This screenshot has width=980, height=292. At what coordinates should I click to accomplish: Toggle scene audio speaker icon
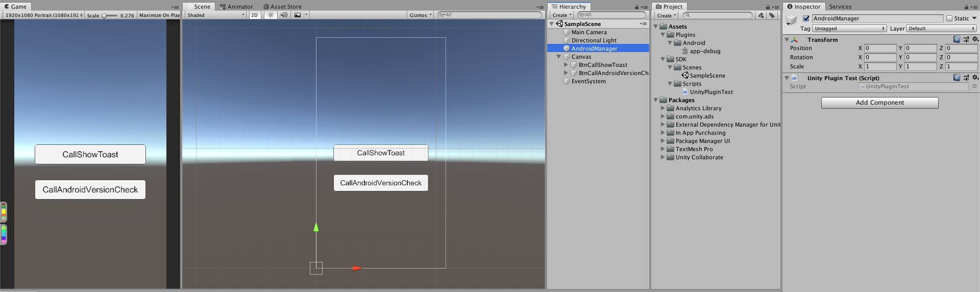[x=284, y=15]
